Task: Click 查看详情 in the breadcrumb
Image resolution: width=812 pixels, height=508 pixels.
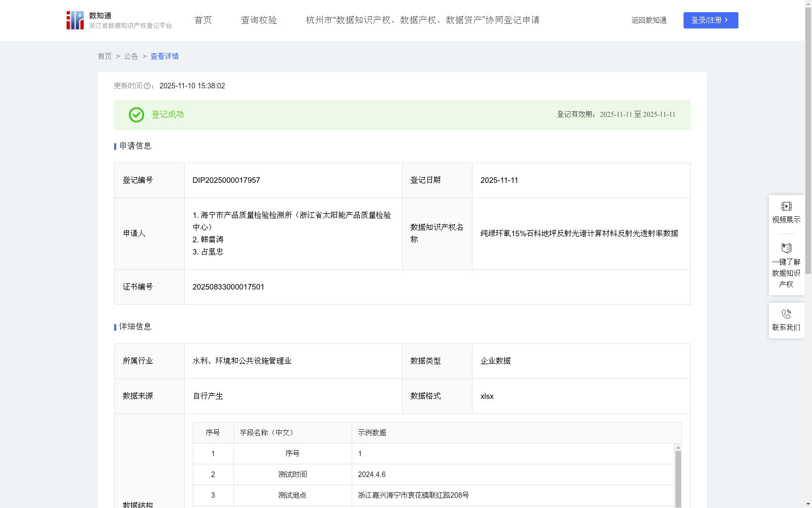Action: pos(164,56)
